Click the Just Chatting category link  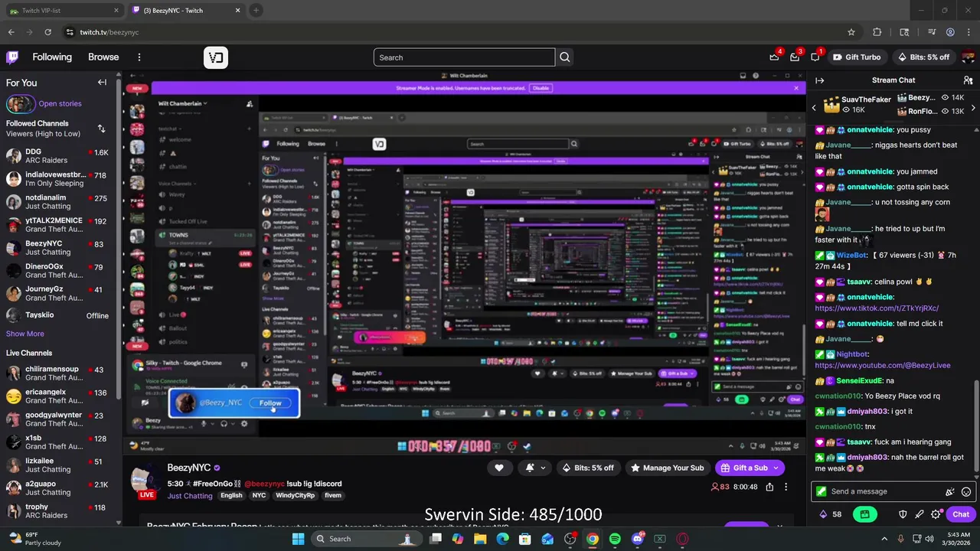(190, 496)
